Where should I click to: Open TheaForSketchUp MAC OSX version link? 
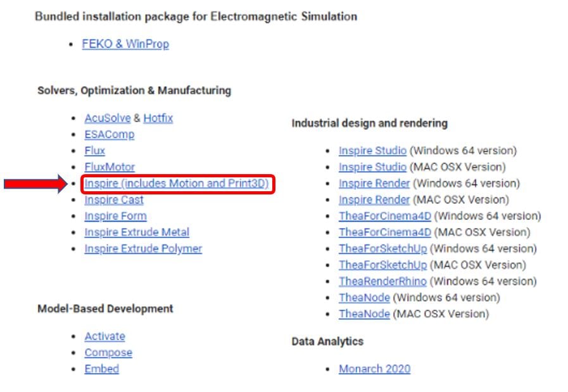tap(383, 265)
